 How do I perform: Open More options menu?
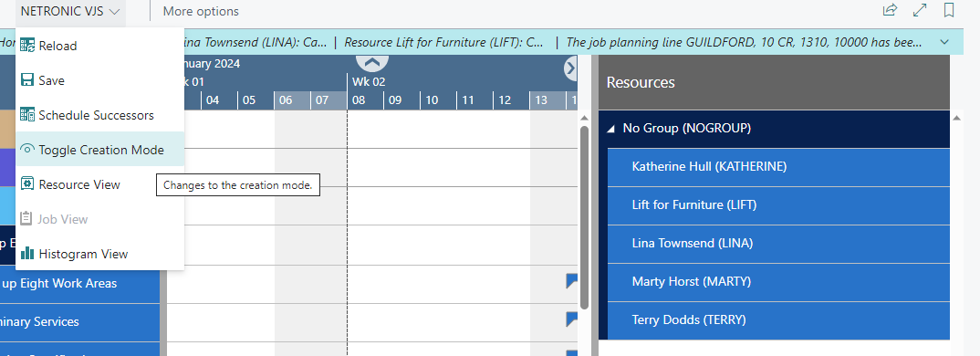click(x=201, y=11)
